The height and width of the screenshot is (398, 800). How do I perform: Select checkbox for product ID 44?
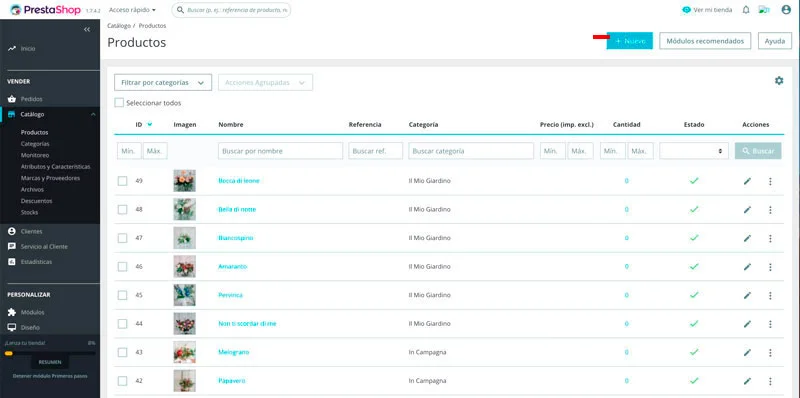(x=122, y=324)
